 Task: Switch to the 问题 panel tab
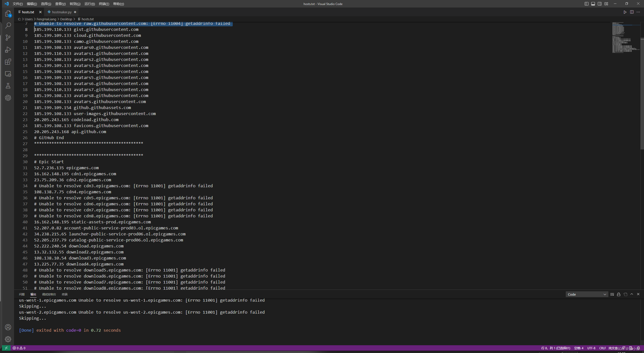tap(22, 294)
